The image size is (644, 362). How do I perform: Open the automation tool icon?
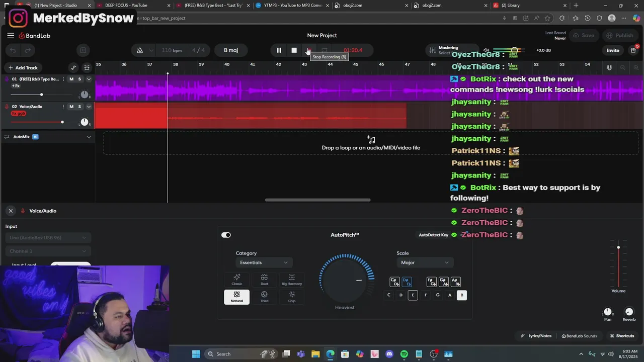point(73,68)
